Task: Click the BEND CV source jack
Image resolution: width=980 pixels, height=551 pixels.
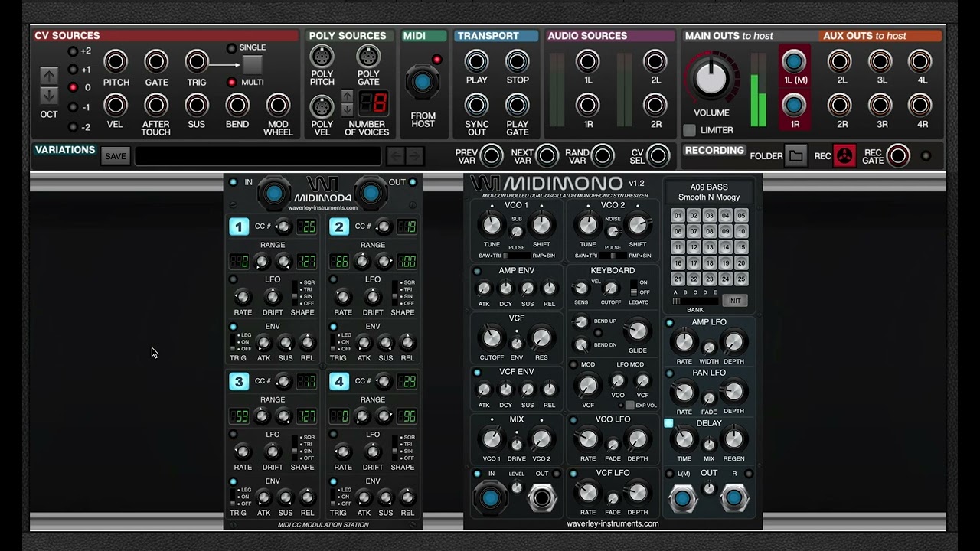Action: point(237,105)
